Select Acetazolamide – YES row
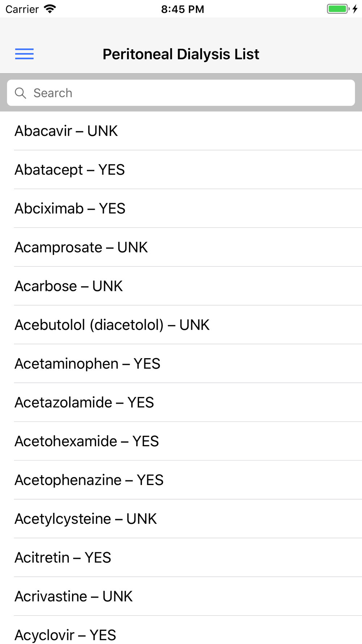Viewport: 362px width, 644px height. click(x=181, y=402)
